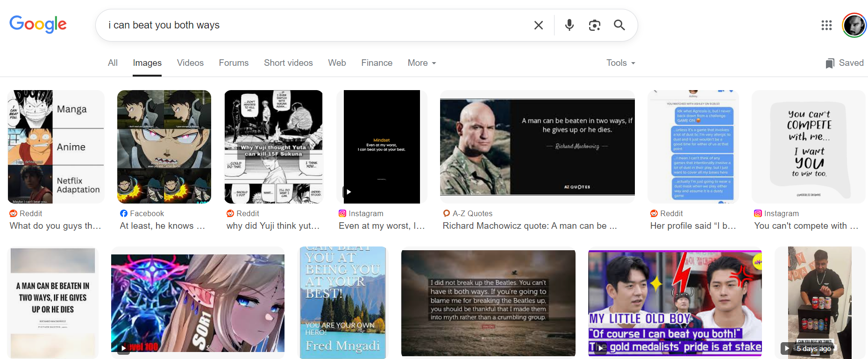This screenshot has height=359, width=868.
Task: Open the Google apps grid icon
Action: 826,25
